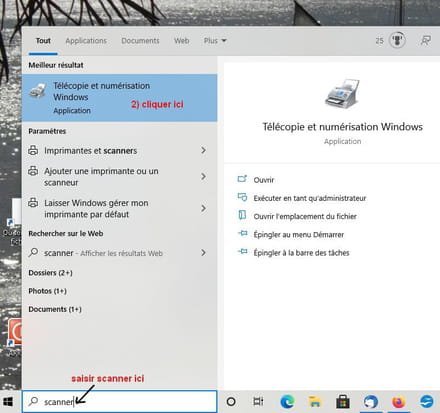Screen dimensions: 440x413
Task: Choose Exécuter en tant qu'administrateur
Action: tap(310, 198)
